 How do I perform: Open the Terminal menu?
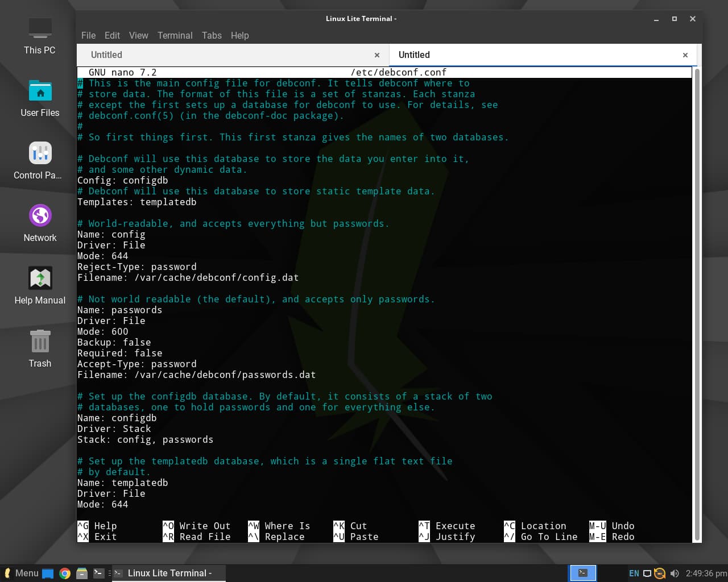(x=175, y=35)
